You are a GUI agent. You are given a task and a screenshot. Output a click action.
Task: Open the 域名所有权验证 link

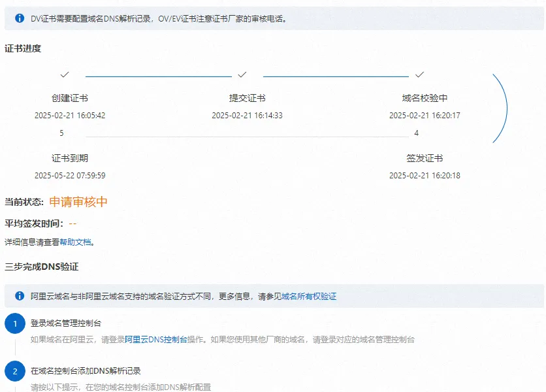click(310, 296)
